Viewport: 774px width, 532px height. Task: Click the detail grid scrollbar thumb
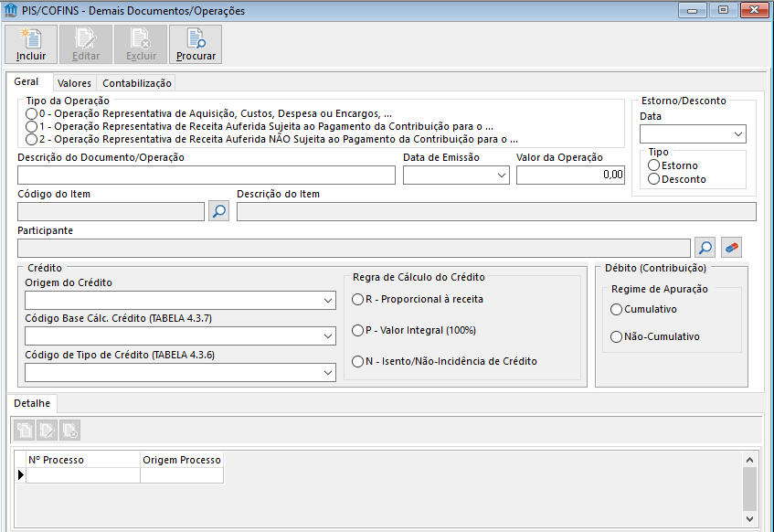[749, 489]
